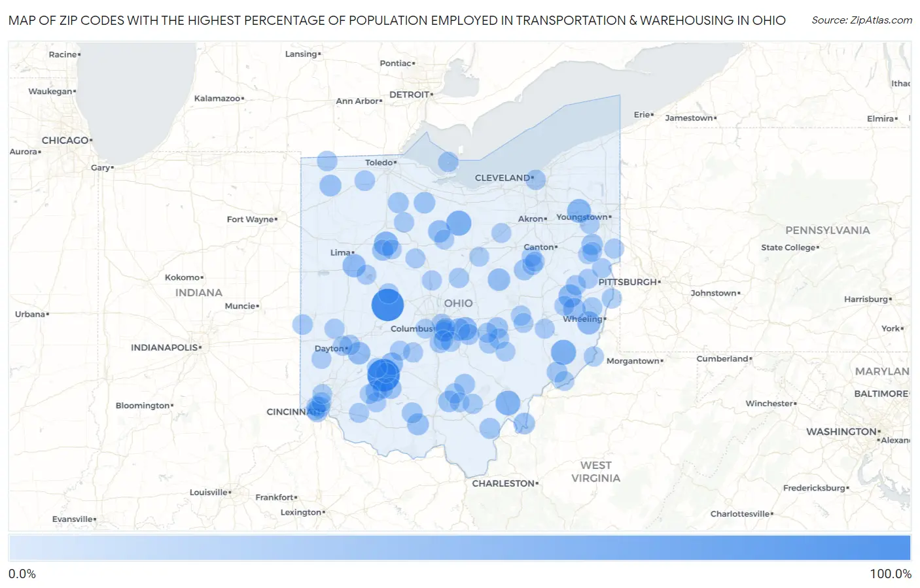The height and width of the screenshot is (588, 920).
Task: Click the Louisville city label
Action: (209, 493)
